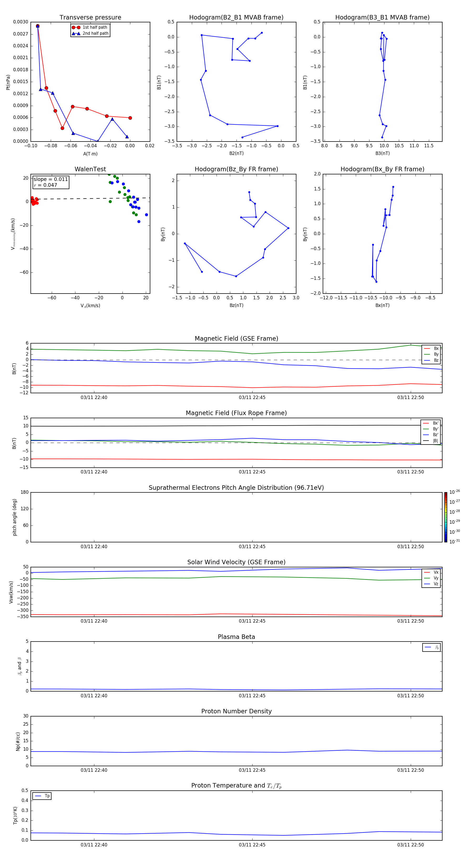473x868 pixels.
Task: Click the "WalenTest" plot title
Action: coord(90,169)
